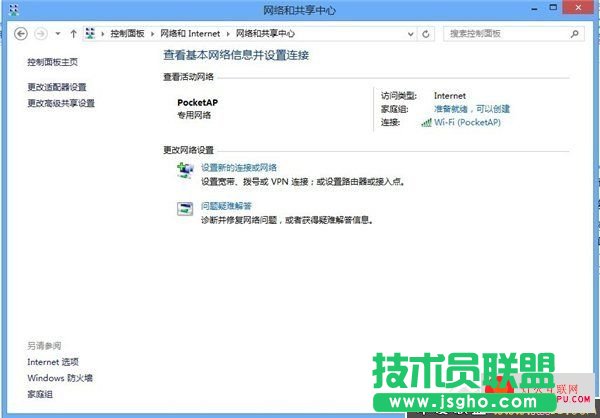Open Wi-Fi (PocketAP) connection status
Viewport: 600px width, 418px height.
click(467, 122)
